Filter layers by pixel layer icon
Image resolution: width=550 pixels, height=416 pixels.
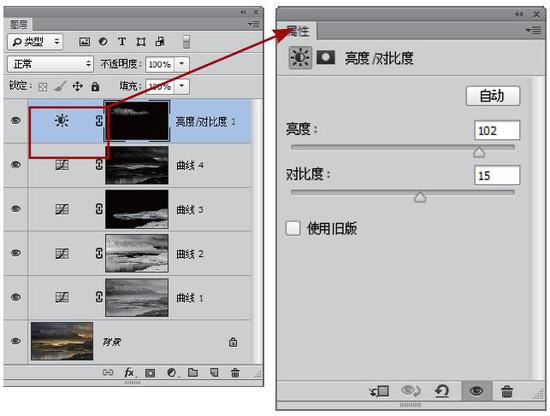tap(84, 42)
